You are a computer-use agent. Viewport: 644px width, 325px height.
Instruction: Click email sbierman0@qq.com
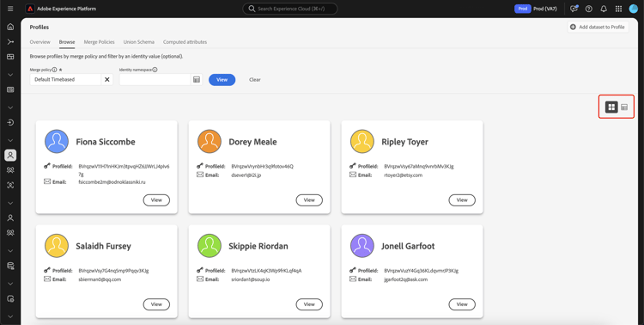click(x=100, y=279)
